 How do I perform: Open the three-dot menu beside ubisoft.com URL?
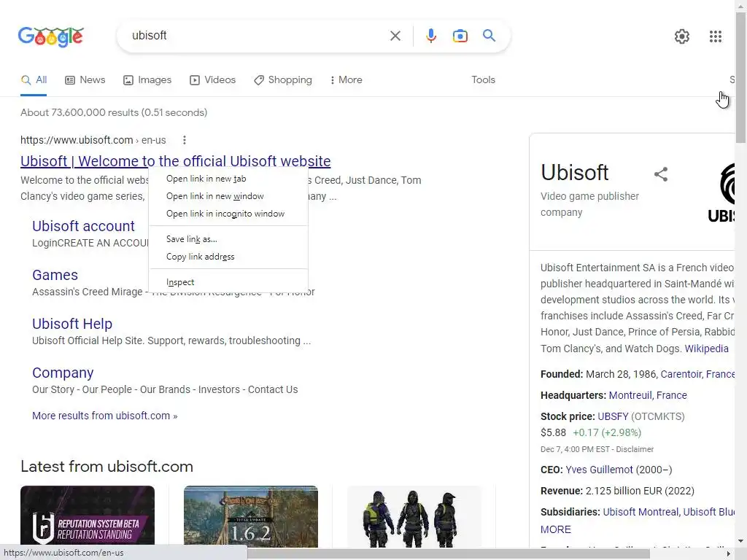click(185, 140)
